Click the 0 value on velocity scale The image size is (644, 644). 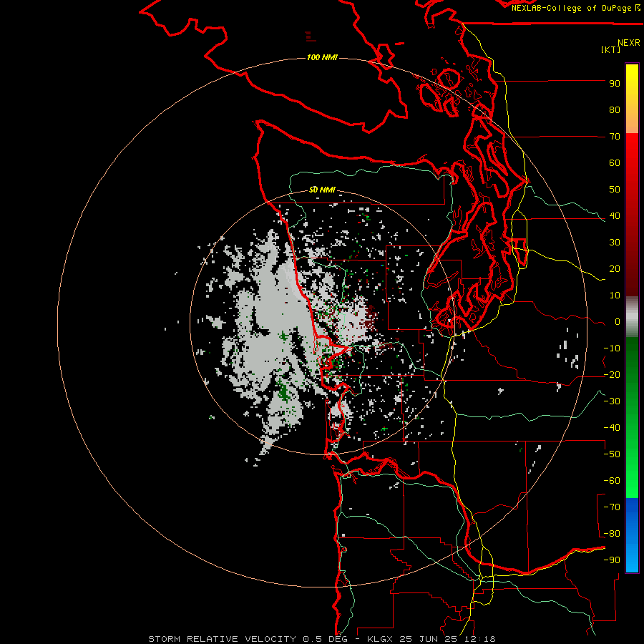618,322
